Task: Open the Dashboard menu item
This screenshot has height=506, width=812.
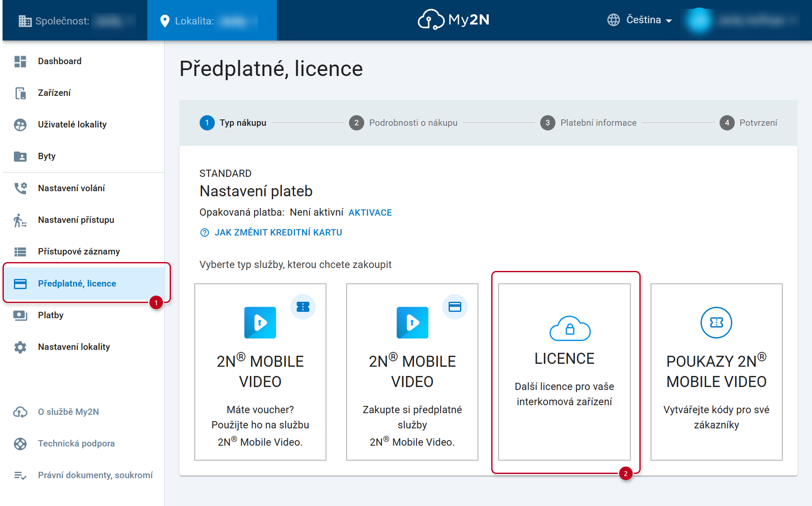Action: point(84,61)
